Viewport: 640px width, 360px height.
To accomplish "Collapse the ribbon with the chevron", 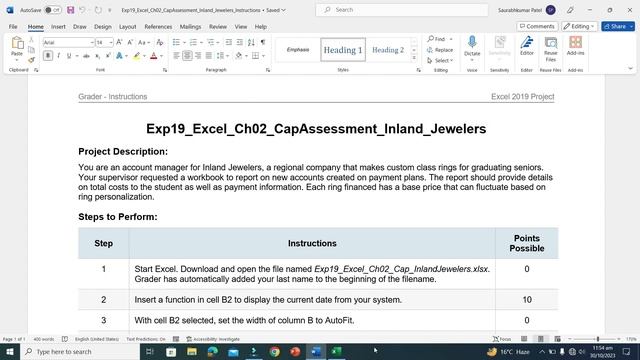I will [x=630, y=69].
